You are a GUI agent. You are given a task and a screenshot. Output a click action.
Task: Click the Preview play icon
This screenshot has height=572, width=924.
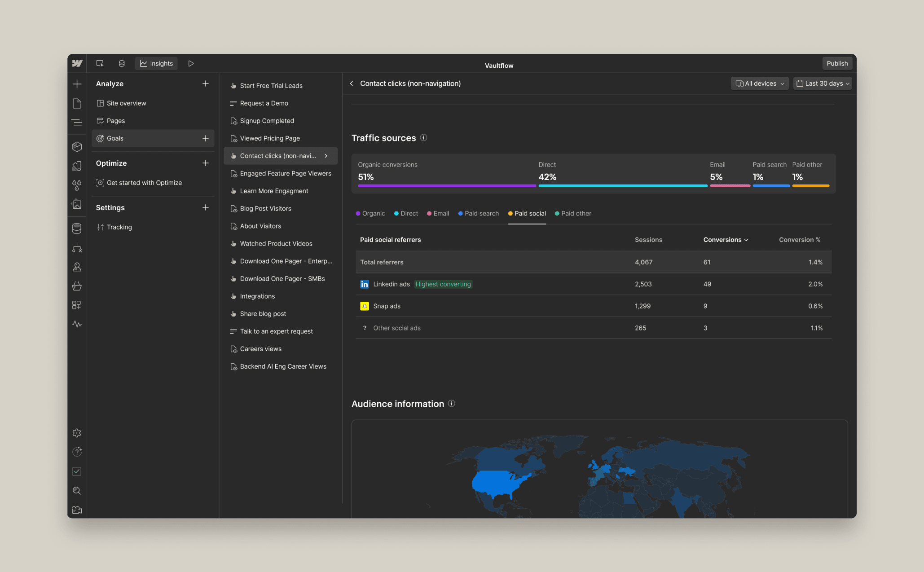191,63
